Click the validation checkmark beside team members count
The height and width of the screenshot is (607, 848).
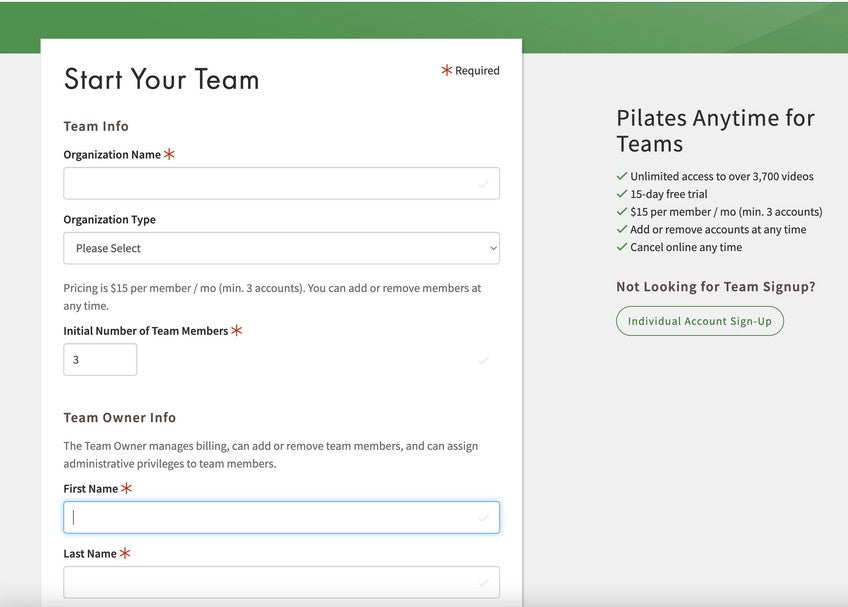(x=484, y=360)
